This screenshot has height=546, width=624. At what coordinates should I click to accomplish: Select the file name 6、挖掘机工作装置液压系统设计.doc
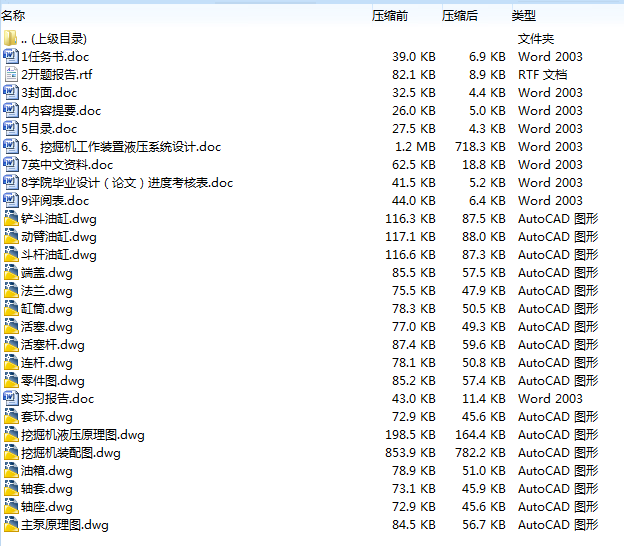point(121,146)
